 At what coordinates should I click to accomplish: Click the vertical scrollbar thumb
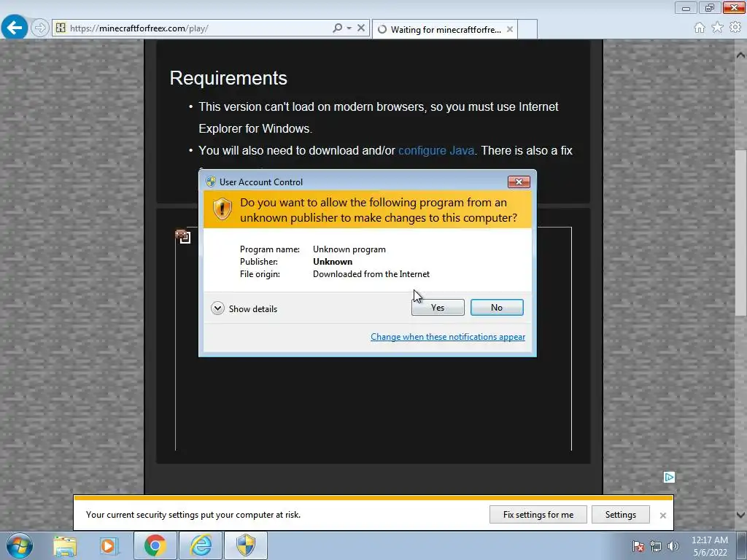pyautogui.click(x=740, y=233)
